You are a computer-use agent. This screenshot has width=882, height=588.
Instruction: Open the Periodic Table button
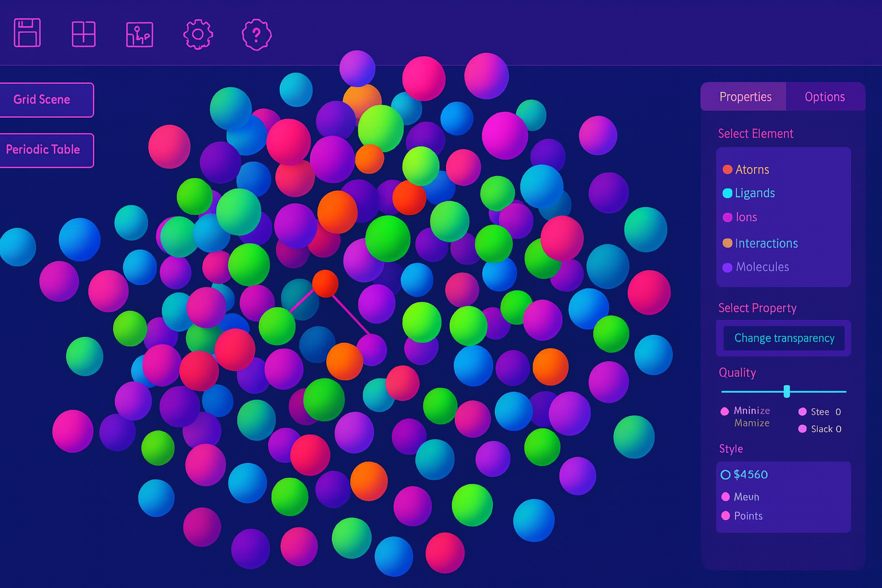[46, 150]
